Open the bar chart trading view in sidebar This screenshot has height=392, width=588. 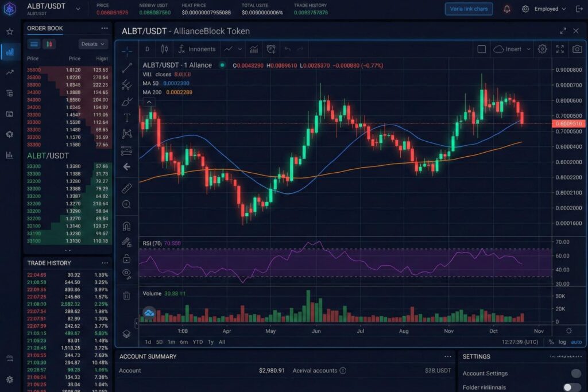[x=10, y=52]
